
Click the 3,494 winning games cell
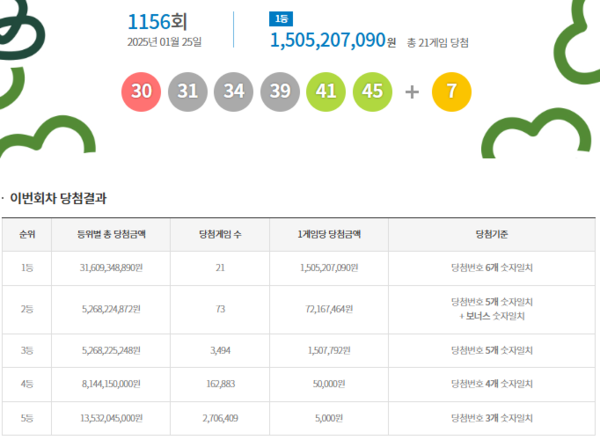(x=220, y=350)
